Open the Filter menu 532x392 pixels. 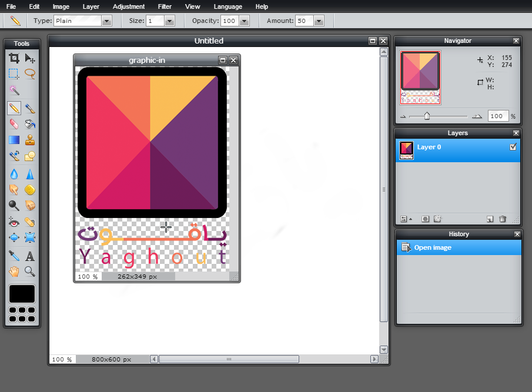coord(165,6)
